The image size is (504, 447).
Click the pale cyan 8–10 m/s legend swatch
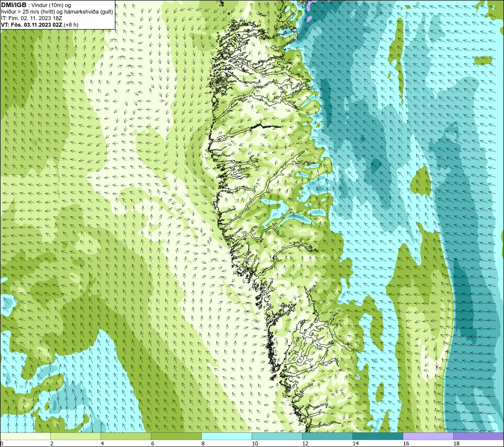click(227, 436)
